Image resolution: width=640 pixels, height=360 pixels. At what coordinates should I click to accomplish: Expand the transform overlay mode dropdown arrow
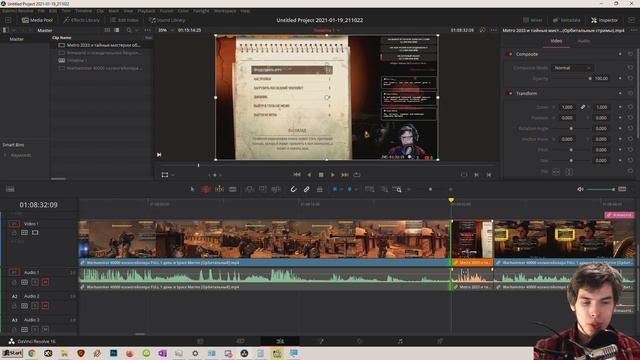[173, 175]
